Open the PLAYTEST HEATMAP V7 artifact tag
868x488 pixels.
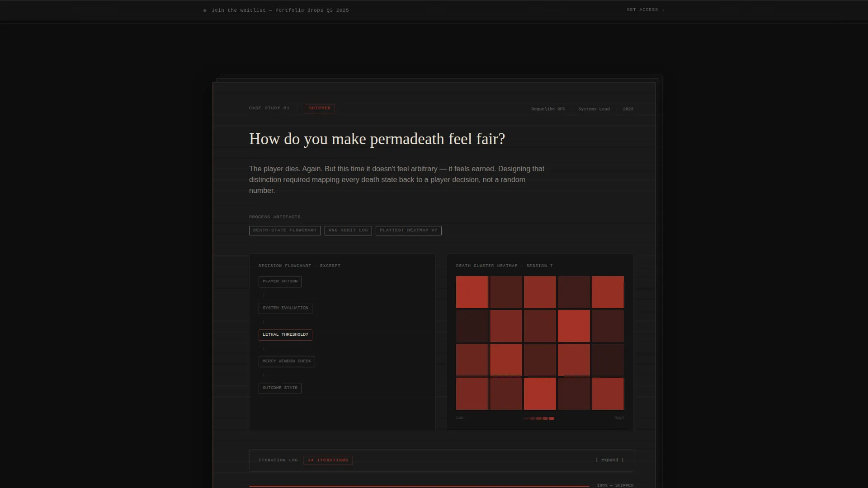(x=408, y=230)
